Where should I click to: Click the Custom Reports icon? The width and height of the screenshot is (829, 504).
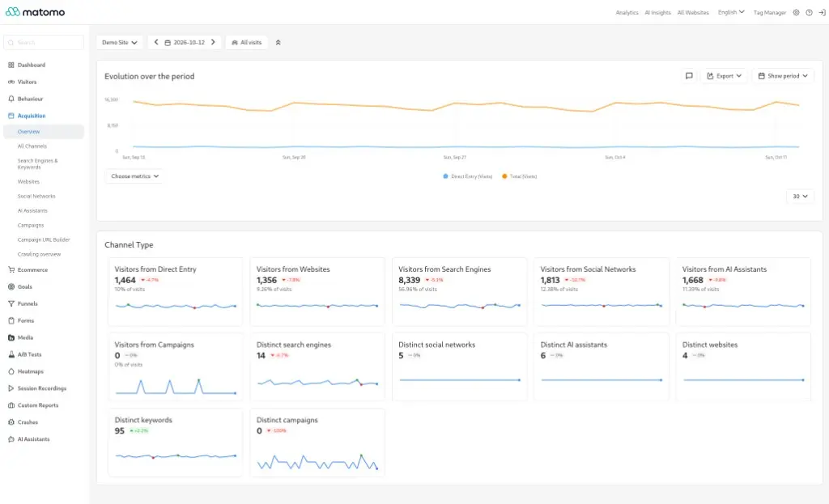[11, 405]
